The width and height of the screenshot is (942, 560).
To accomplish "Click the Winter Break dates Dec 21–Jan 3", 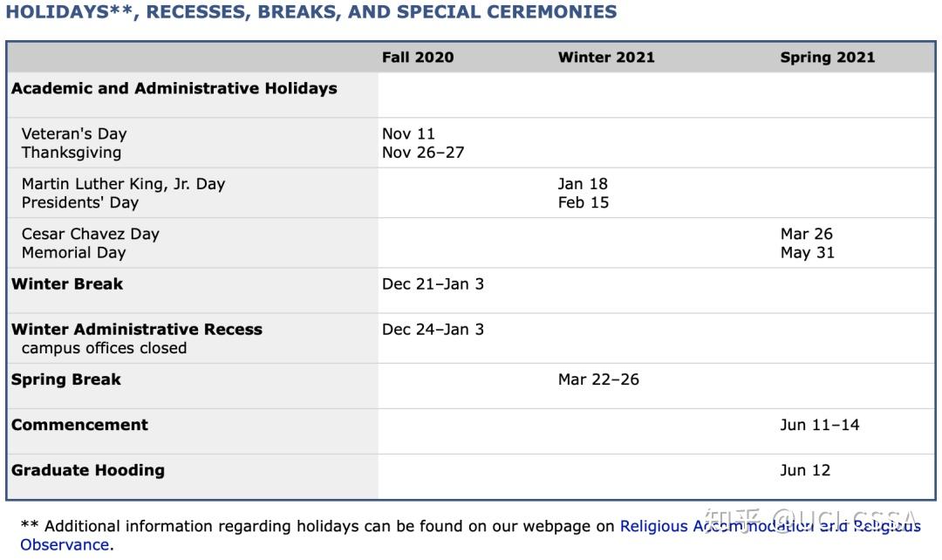I will tap(433, 284).
